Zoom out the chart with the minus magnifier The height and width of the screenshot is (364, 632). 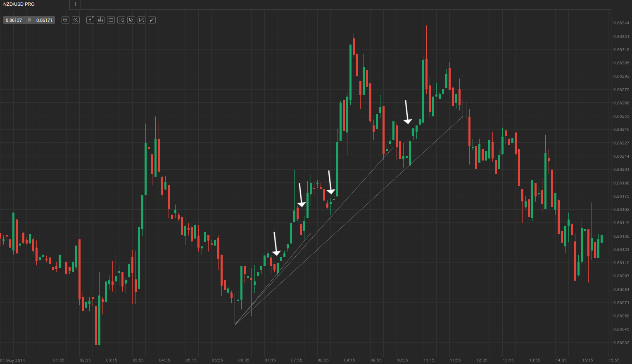65,20
